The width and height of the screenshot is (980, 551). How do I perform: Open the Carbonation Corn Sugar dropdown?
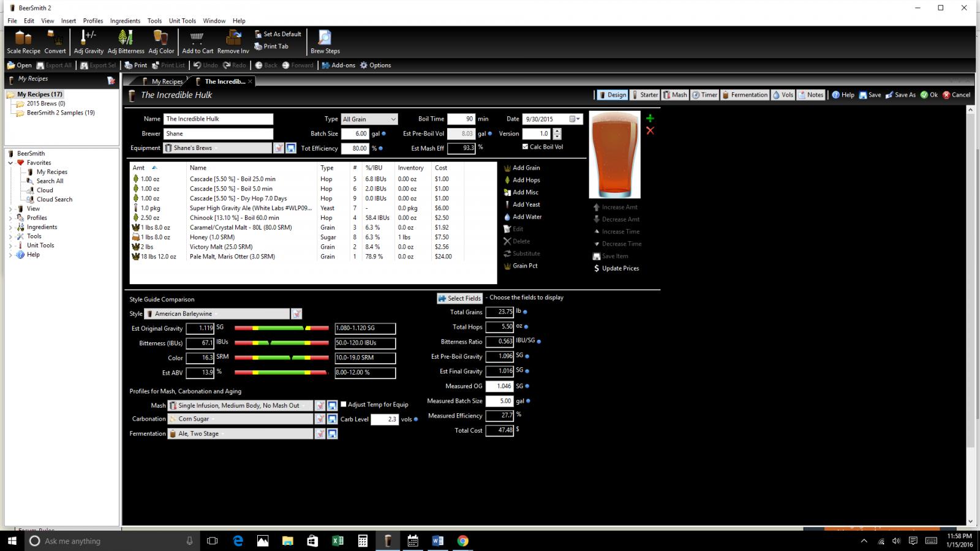(x=240, y=419)
